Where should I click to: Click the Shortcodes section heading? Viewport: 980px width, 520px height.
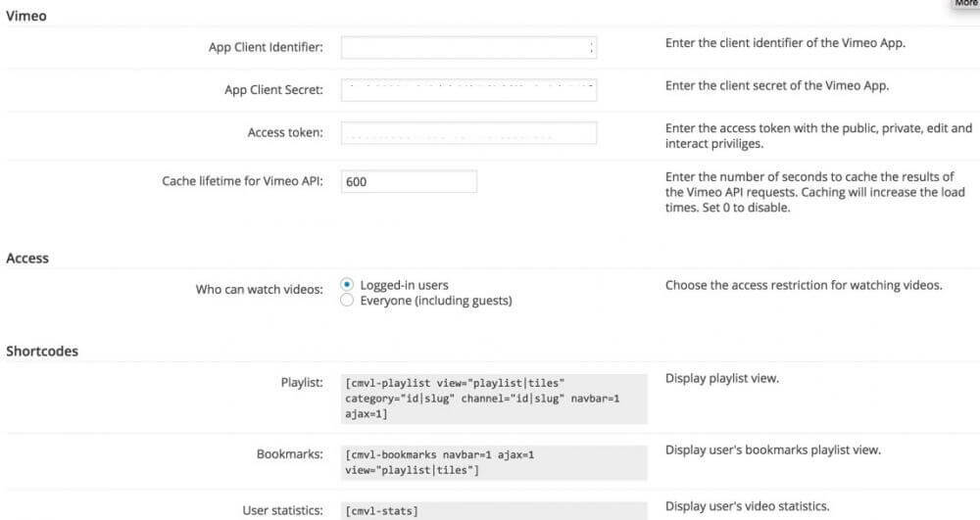point(42,351)
